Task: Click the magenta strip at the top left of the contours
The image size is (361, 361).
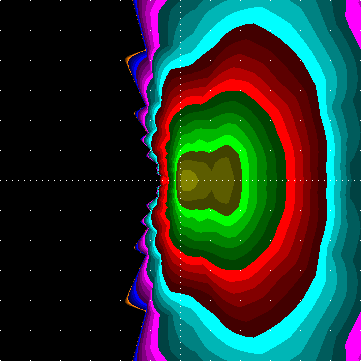Action: coord(153,20)
